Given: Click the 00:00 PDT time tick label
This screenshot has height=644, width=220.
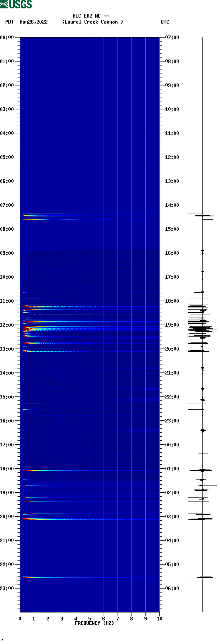Looking at the screenshot, I should [x=7, y=38].
